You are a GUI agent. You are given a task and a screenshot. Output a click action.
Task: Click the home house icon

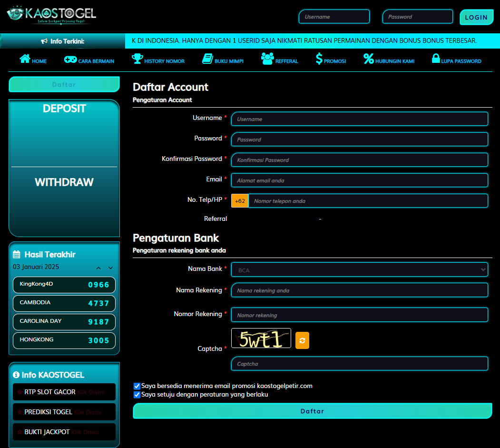coord(25,59)
